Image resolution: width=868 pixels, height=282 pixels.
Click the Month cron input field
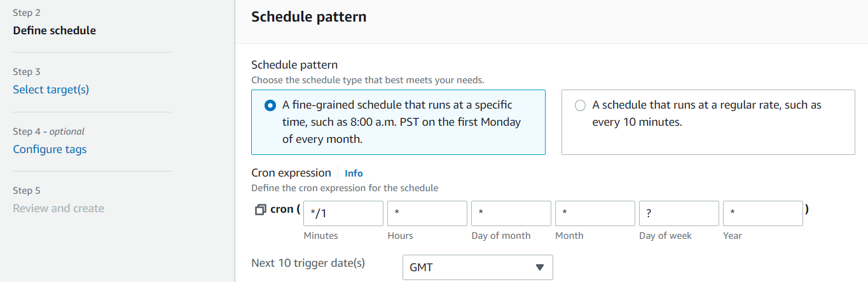(x=595, y=213)
